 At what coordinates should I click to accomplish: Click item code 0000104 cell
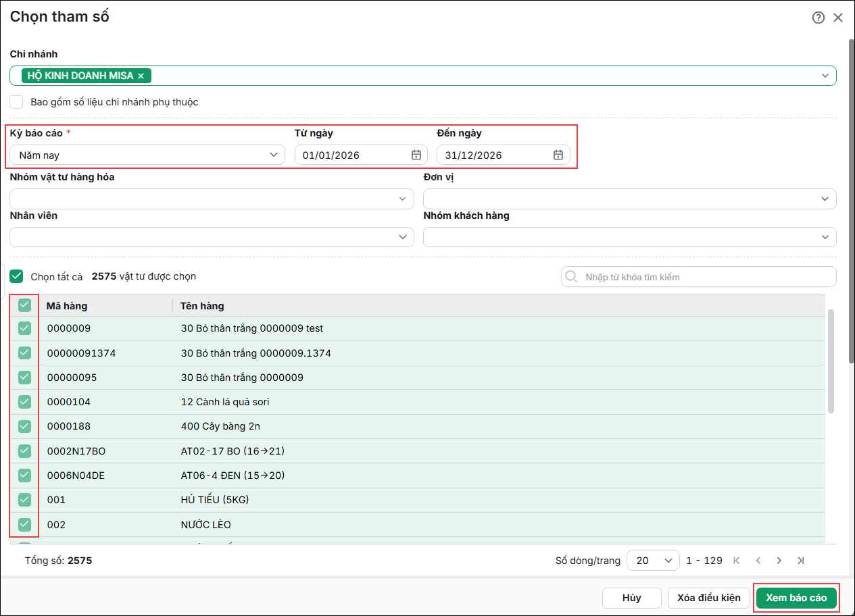tap(68, 402)
